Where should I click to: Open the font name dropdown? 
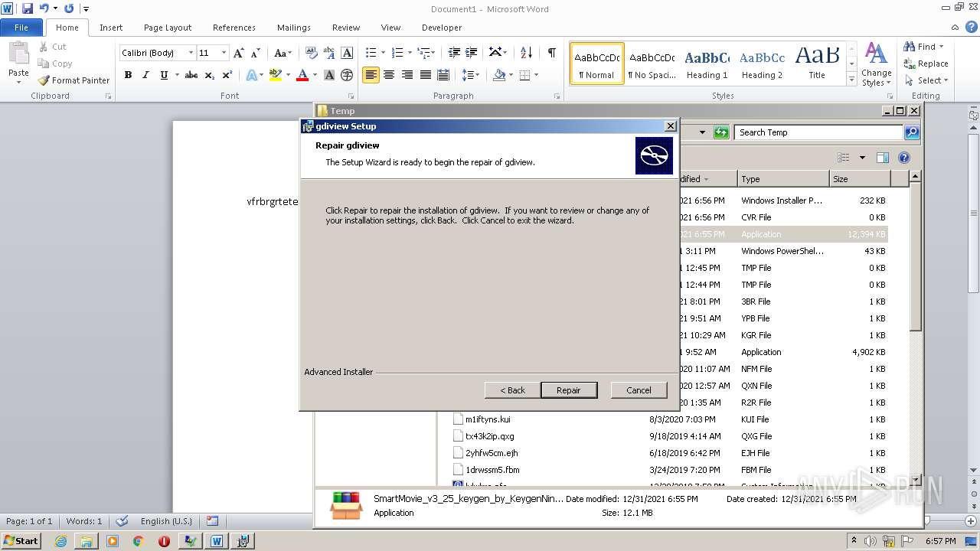pyautogui.click(x=191, y=53)
